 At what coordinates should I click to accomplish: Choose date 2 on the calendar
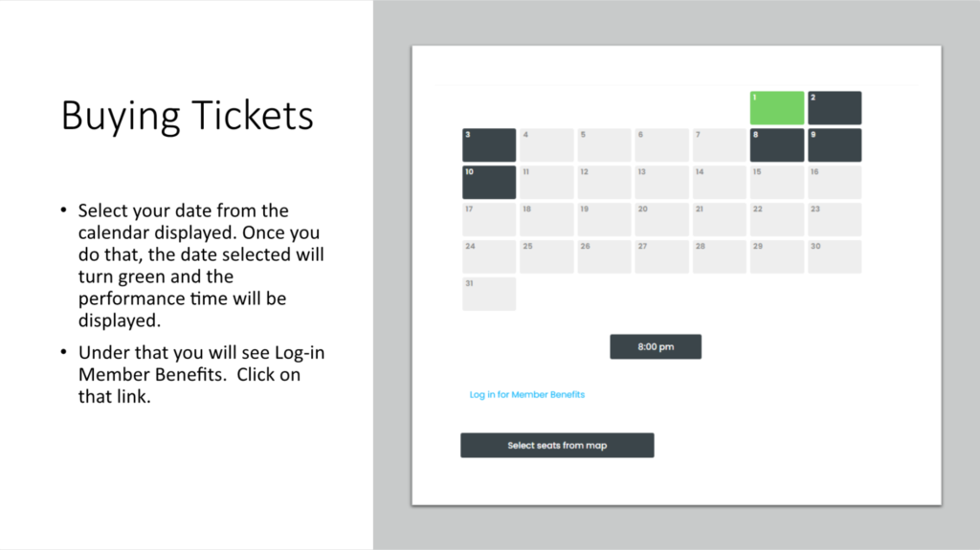coord(835,108)
